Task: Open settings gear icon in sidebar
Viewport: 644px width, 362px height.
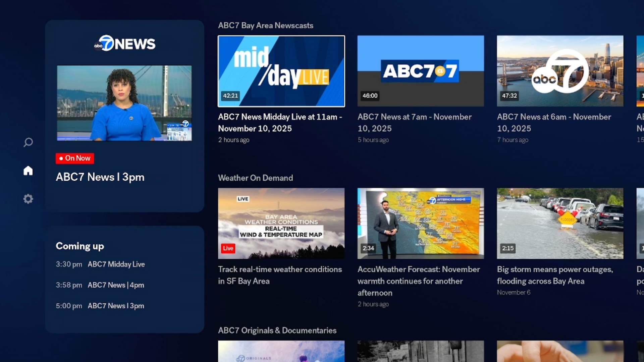Action: pyautogui.click(x=28, y=199)
